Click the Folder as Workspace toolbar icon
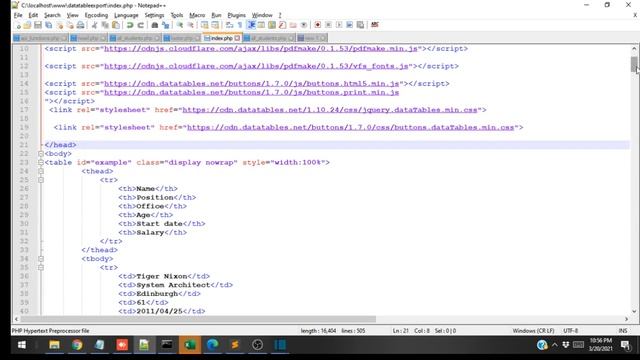 pyautogui.click(x=293, y=25)
